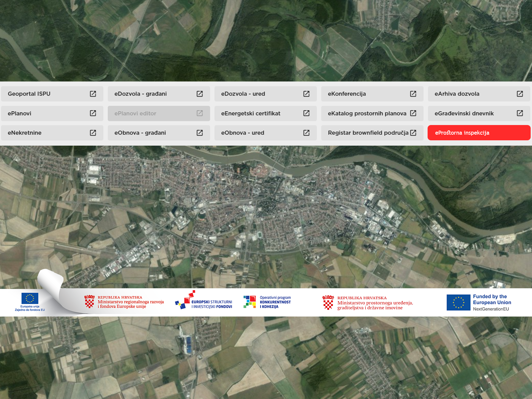Open eKatalog prostornih planova
Viewport: 532px width, 399px height.
point(367,113)
